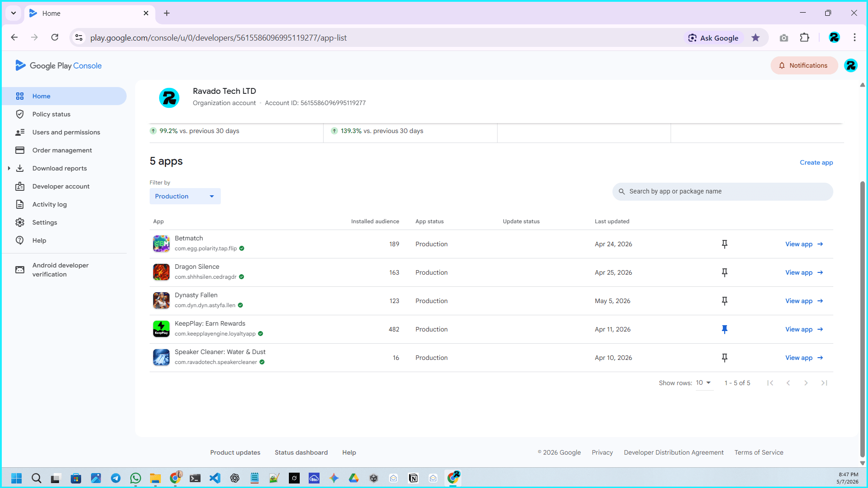Open the Chrome three-dot menu
Viewport: 868px width, 488px height.
(854, 38)
